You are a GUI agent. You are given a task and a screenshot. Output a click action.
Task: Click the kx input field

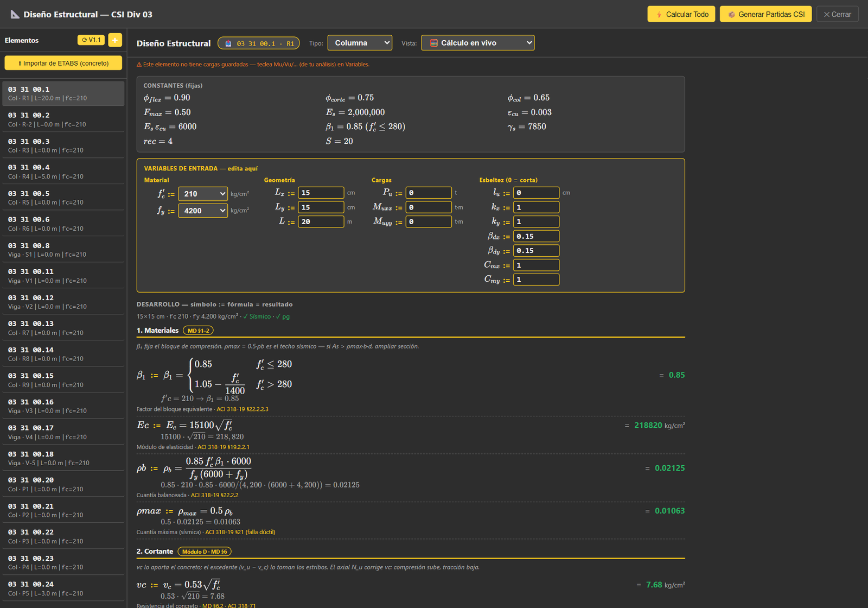coord(536,207)
